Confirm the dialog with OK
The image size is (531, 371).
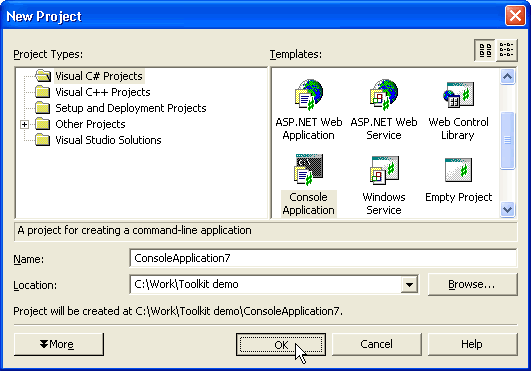click(x=281, y=344)
